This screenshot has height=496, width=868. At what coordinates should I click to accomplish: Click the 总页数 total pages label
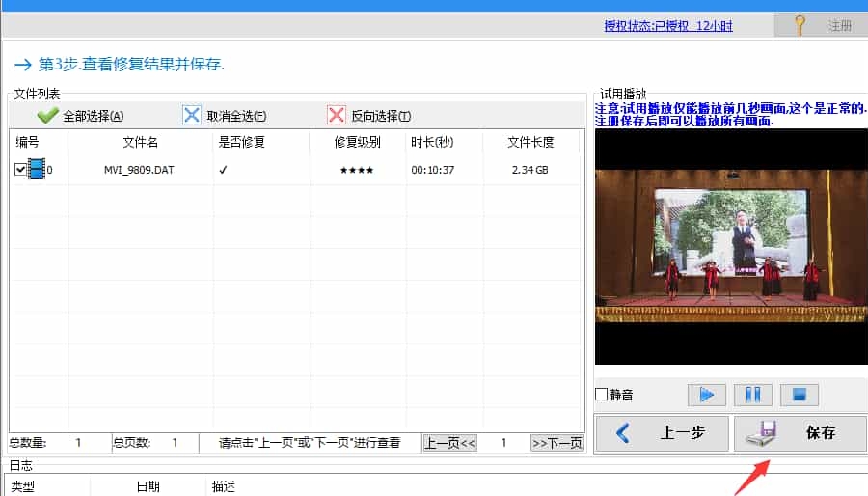[x=132, y=443]
